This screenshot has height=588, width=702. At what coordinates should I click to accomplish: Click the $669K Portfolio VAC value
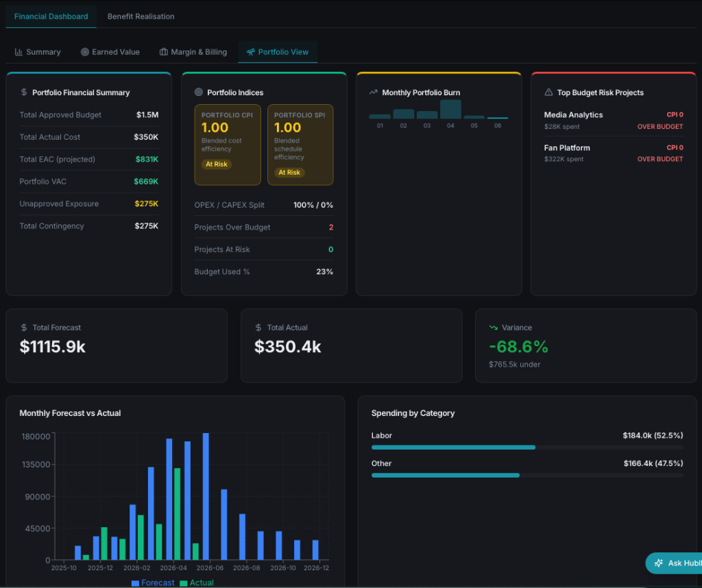click(x=146, y=182)
